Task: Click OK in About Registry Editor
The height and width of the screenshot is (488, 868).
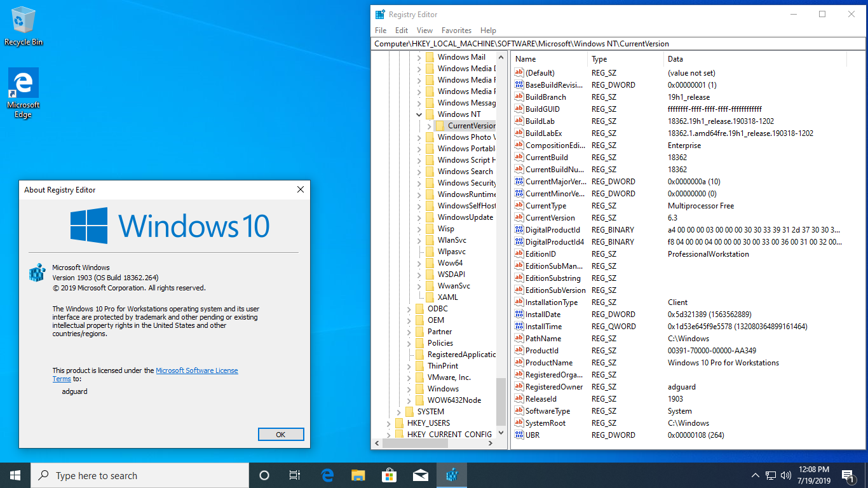Action: [x=281, y=435]
